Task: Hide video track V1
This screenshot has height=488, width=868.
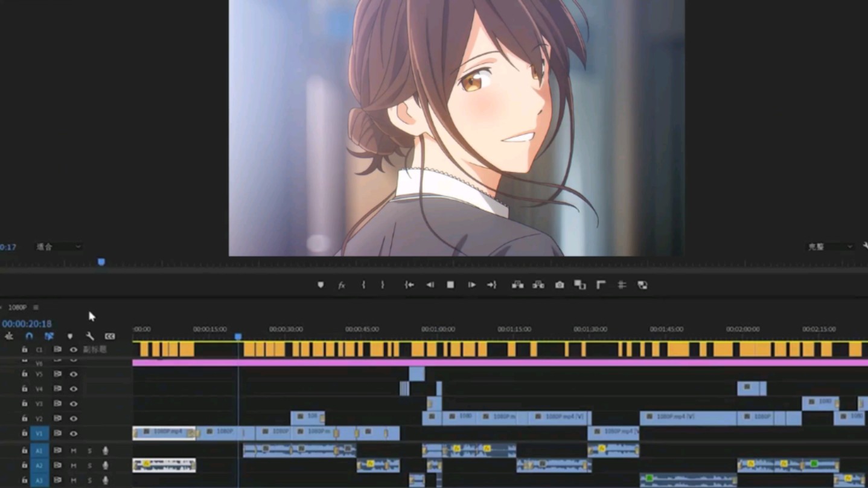Action: coord(74,433)
